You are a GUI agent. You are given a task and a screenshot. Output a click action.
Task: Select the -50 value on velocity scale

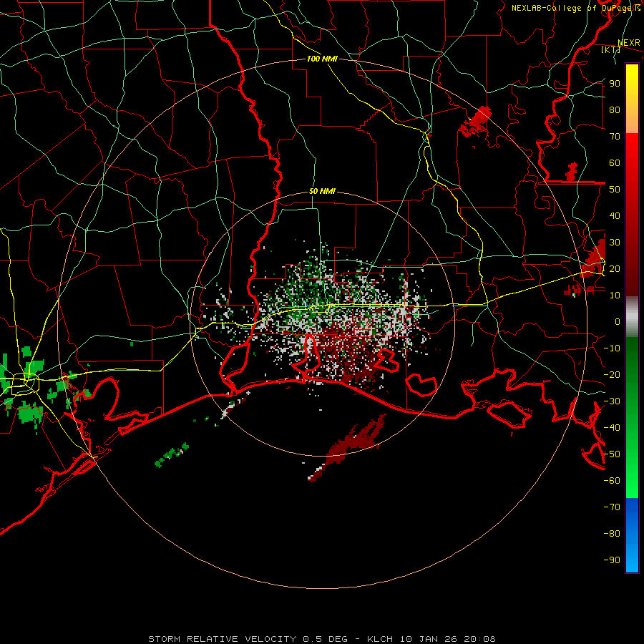612,454
